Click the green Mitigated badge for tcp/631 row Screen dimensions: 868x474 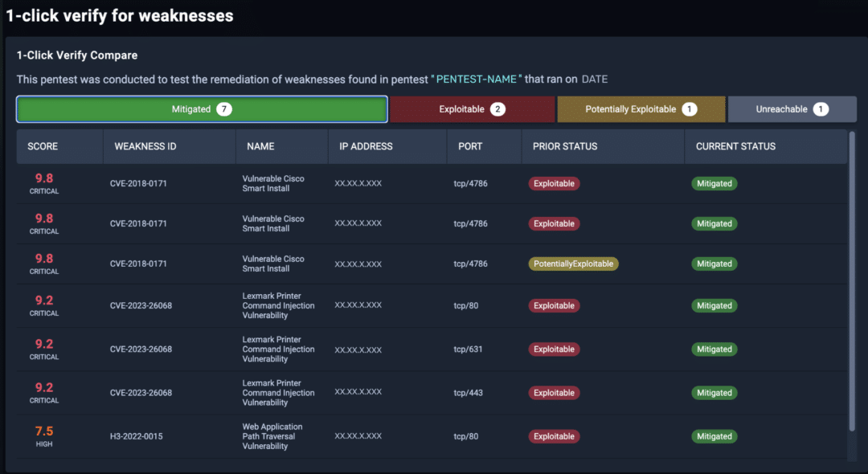click(714, 349)
